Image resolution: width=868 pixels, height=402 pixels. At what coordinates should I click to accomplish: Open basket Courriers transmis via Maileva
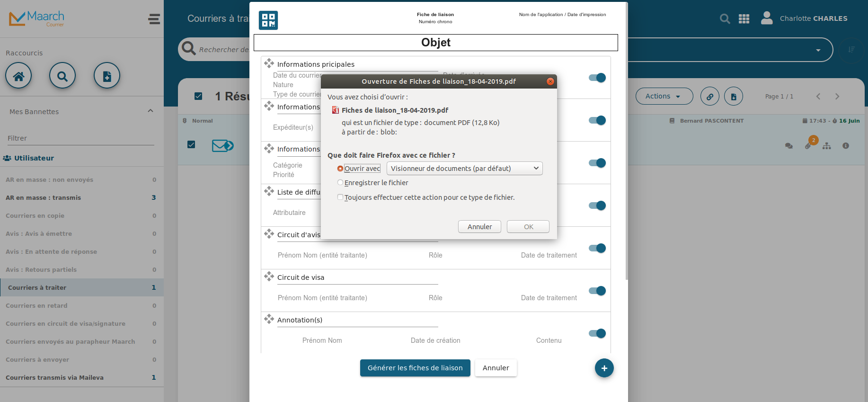coord(82,378)
